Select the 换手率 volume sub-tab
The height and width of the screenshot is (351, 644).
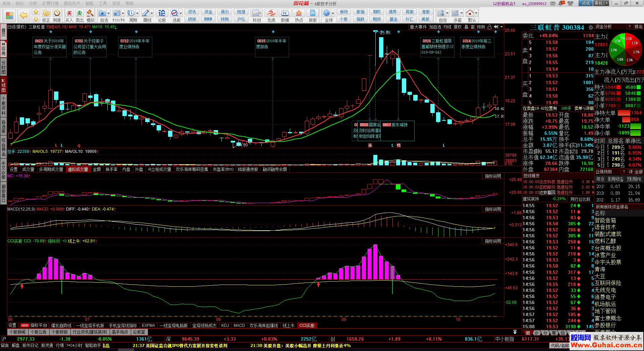(111, 169)
